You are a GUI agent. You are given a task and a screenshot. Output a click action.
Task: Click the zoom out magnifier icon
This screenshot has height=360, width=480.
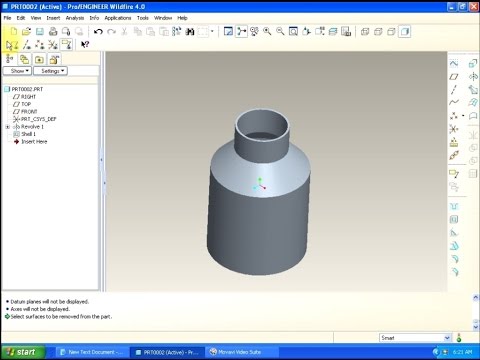[280, 32]
